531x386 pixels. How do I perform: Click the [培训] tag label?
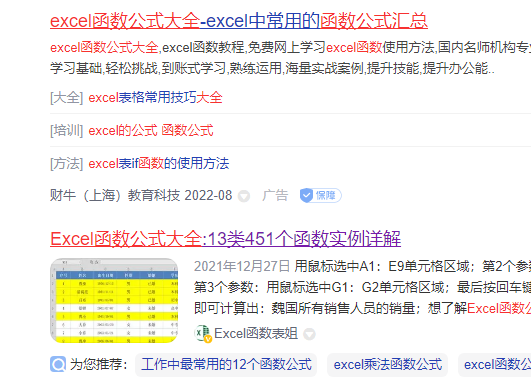66,131
